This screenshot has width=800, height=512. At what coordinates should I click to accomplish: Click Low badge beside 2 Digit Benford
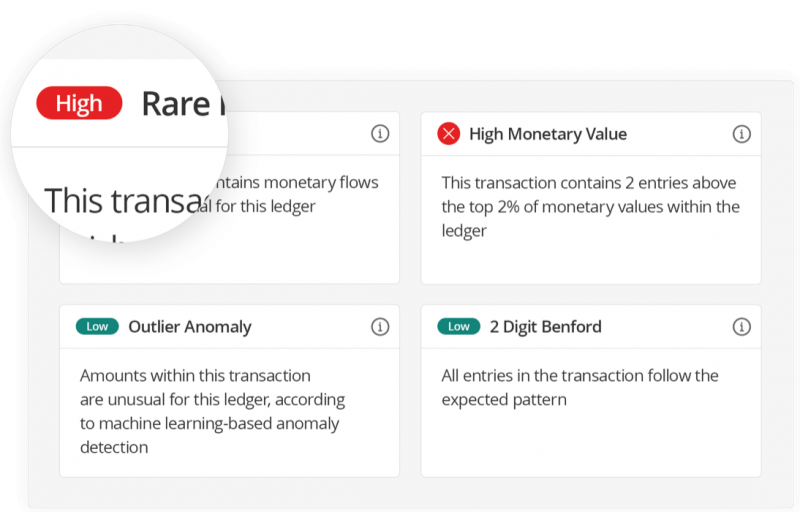[459, 326]
